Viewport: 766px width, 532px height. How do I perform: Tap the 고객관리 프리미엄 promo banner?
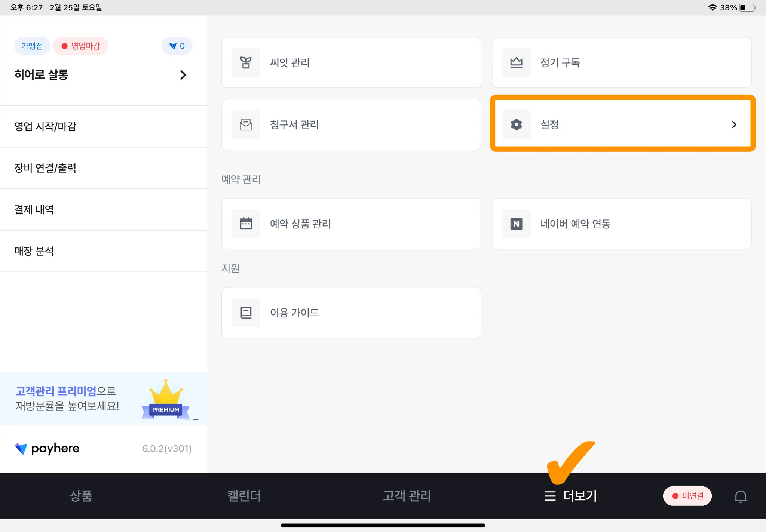coord(103,399)
